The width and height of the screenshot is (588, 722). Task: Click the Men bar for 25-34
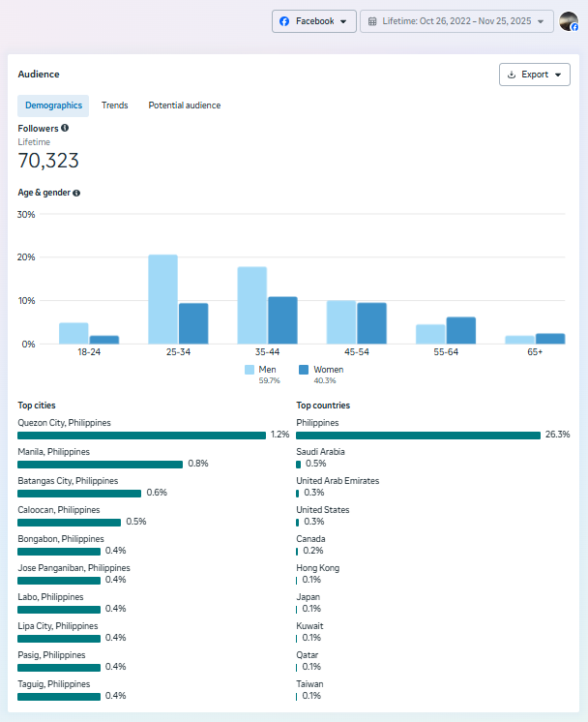coord(162,299)
